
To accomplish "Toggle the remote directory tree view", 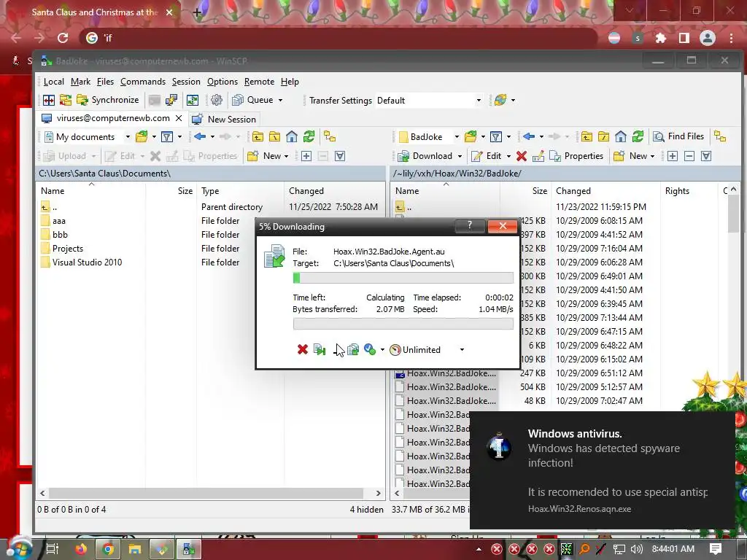I will tap(720, 137).
